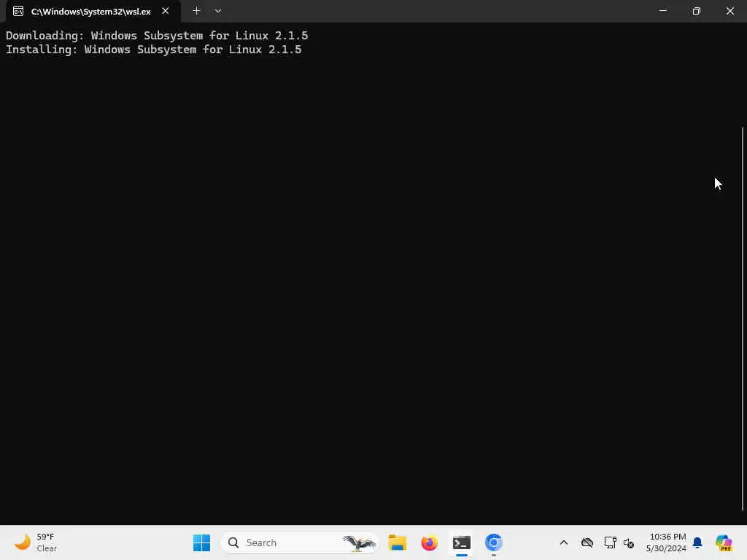Click the bird image in search box
The height and width of the screenshot is (560, 747).
(x=359, y=542)
